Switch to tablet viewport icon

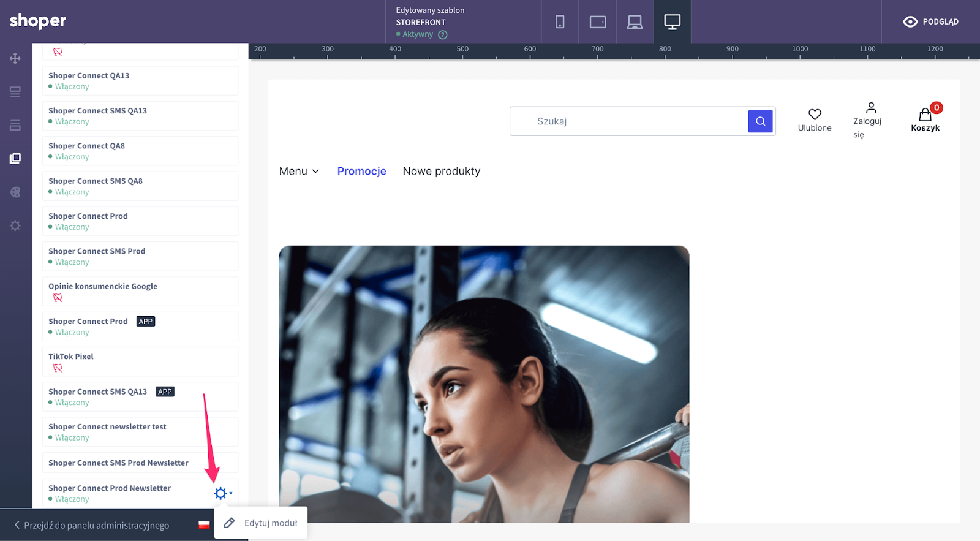point(597,22)
